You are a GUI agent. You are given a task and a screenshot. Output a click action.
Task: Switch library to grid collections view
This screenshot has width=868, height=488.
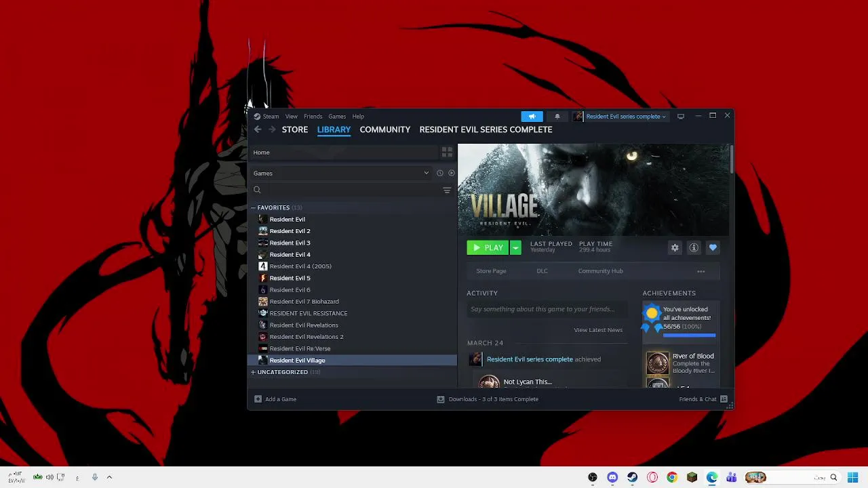coord(447,152)
